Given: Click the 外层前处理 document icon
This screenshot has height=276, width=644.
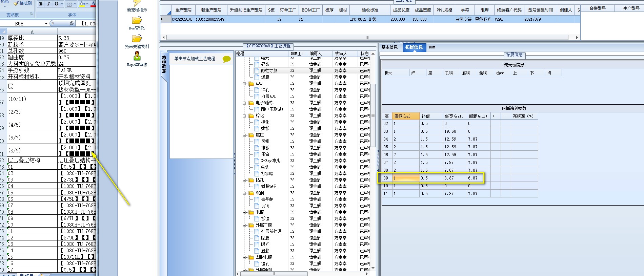Looking at the screenshot, I should 257,232.
